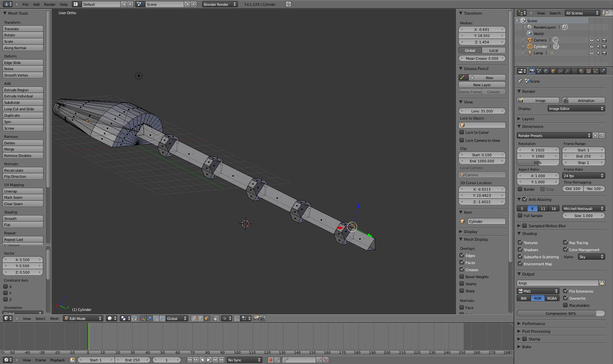
Task: Click the New Layer grease pencil button
Action: point(482,85)
